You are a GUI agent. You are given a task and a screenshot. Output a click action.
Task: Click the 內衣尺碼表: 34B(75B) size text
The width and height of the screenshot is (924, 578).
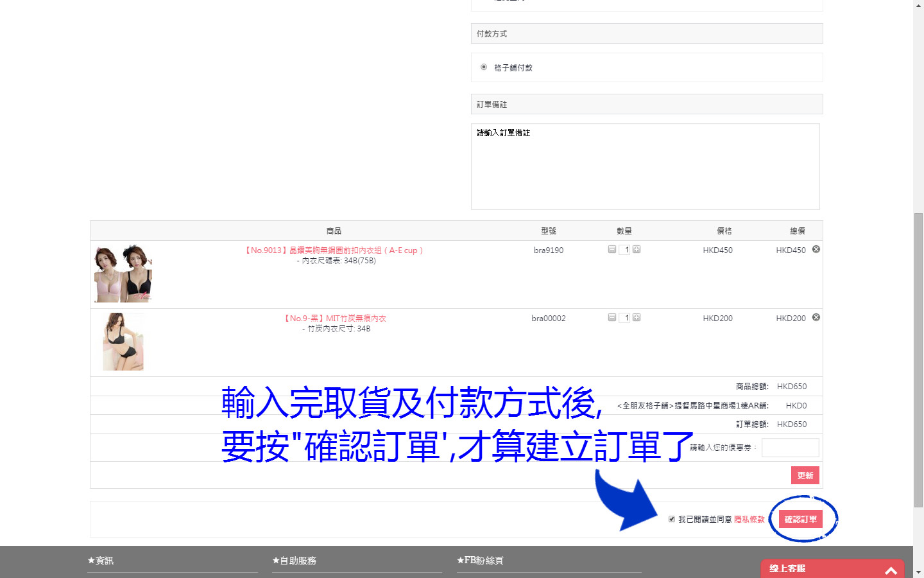(x=336, y=261)
